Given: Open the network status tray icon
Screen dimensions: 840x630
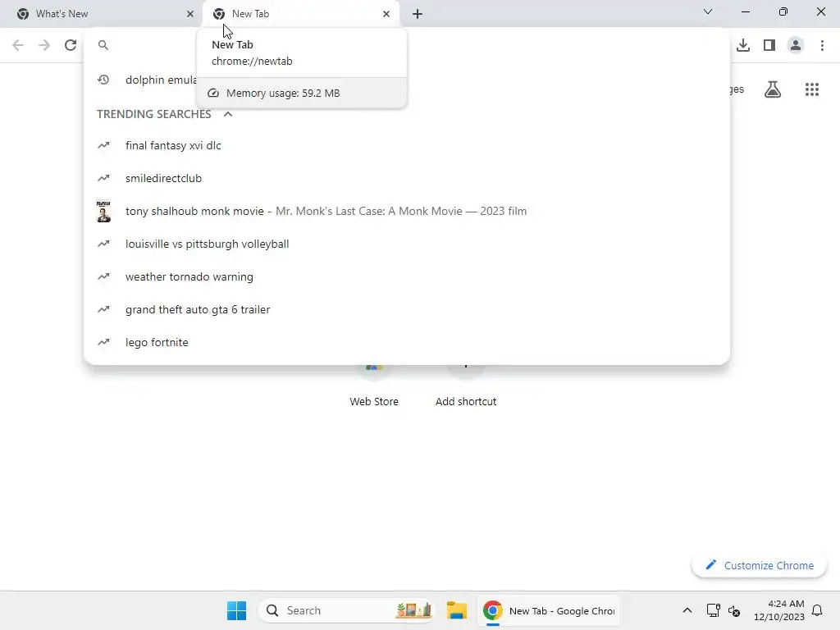Looking at the screenshot, I should pos(713,610).
